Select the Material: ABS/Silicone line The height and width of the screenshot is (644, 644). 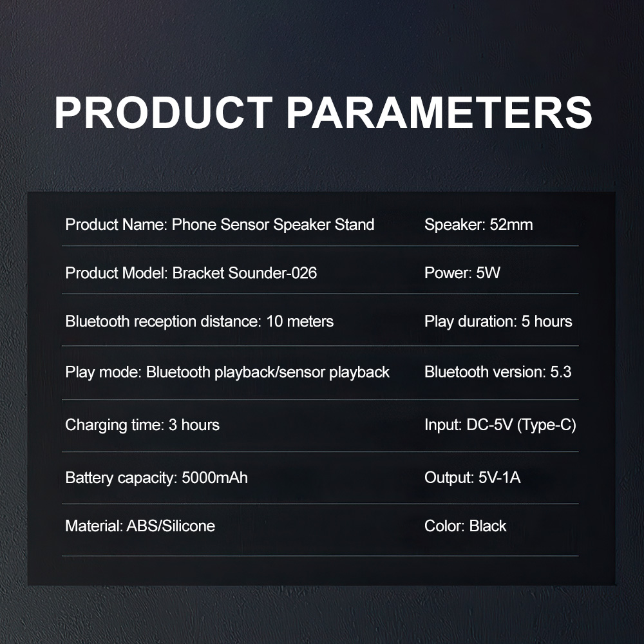[140, 526]
